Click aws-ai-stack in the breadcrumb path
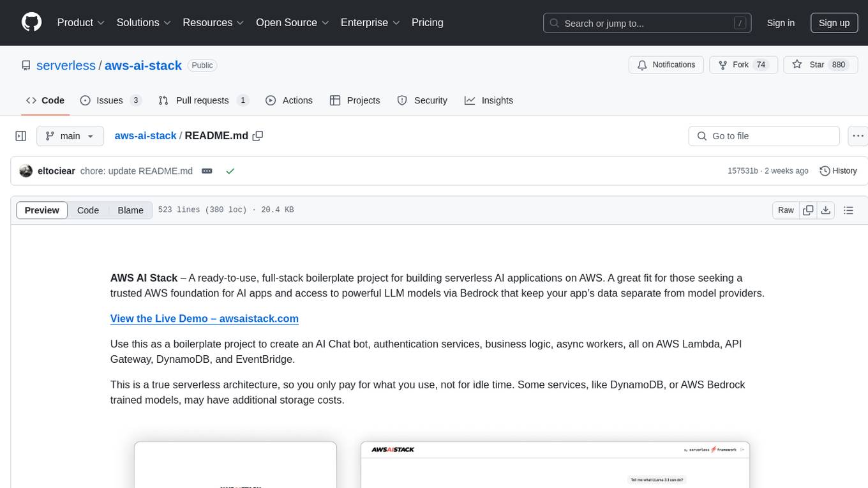This screenshot has height=488, width=868. [x=146, y=135]
